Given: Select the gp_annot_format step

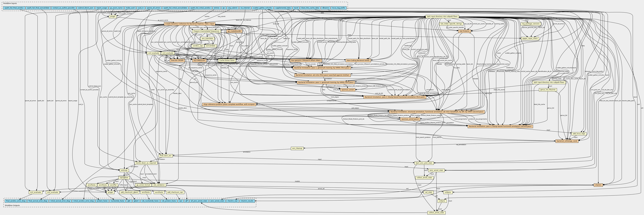Looking at the screenshot, I should point(143,185).
